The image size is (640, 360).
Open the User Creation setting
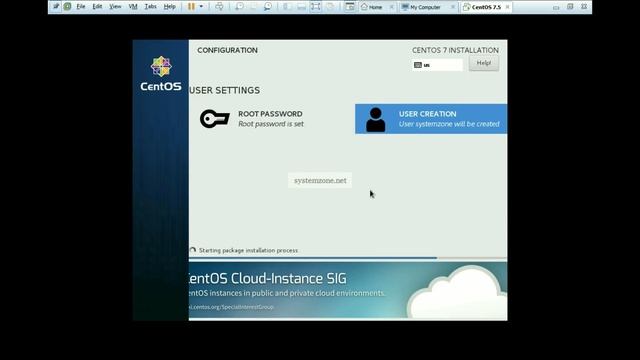tap(431, 119)
